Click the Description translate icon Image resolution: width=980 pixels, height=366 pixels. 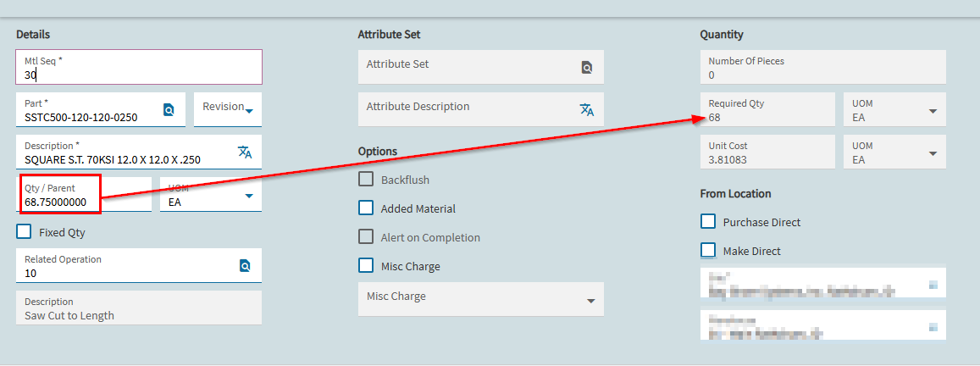pyautogui.click(x=245, y=152)
